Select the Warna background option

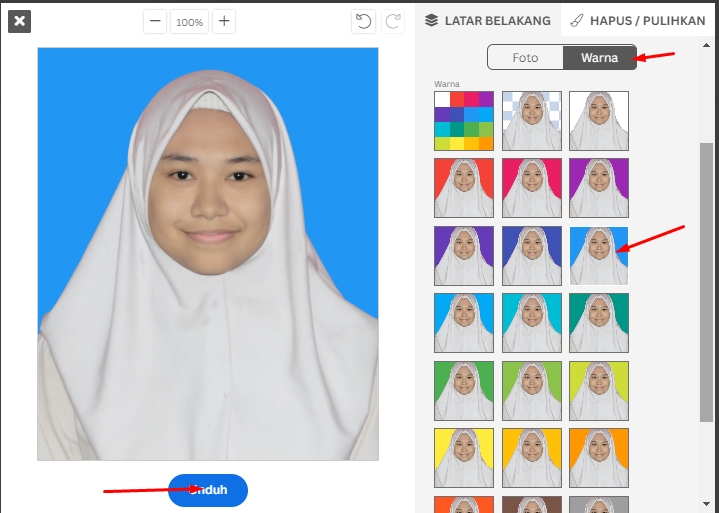599,57
